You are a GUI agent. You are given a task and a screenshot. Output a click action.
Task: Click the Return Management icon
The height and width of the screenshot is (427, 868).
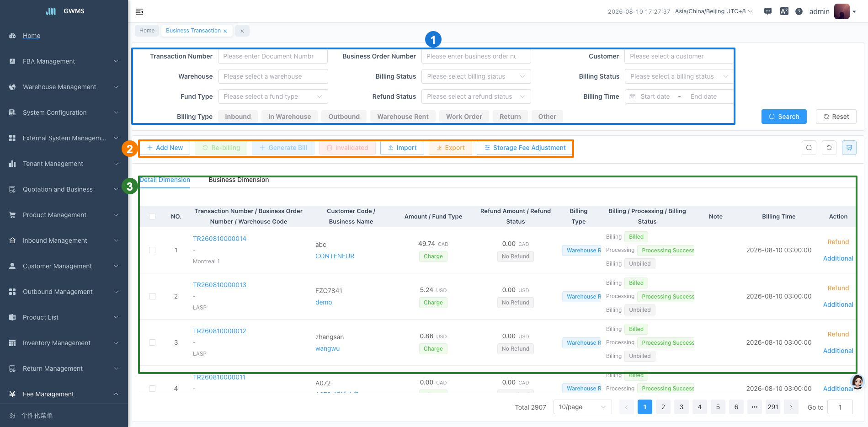click(x=12, y=368)
